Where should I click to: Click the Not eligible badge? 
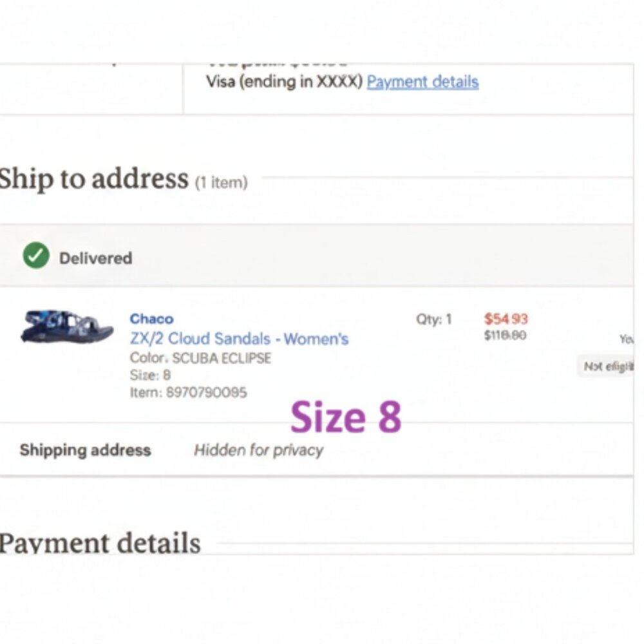[607, 366]
